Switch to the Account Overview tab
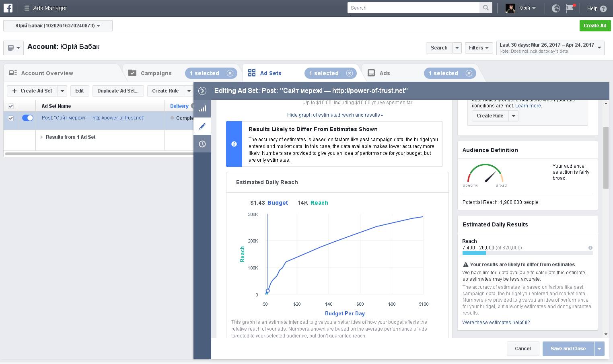 (47, 73)
